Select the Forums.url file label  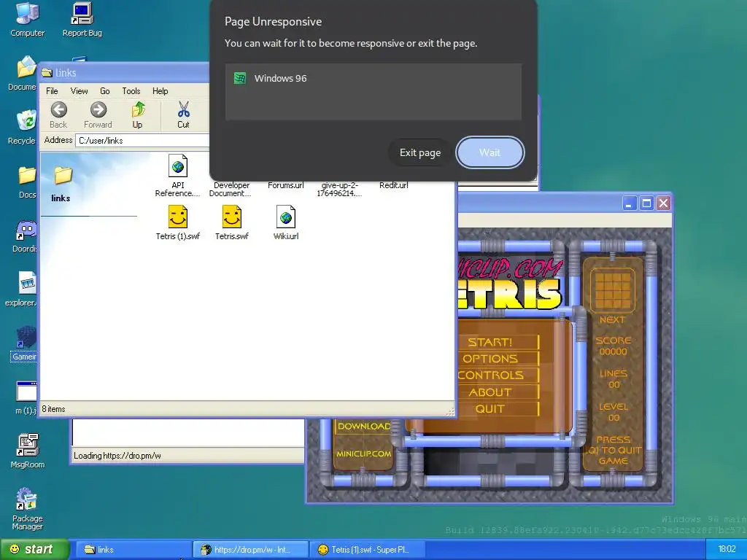click(286, 185)
